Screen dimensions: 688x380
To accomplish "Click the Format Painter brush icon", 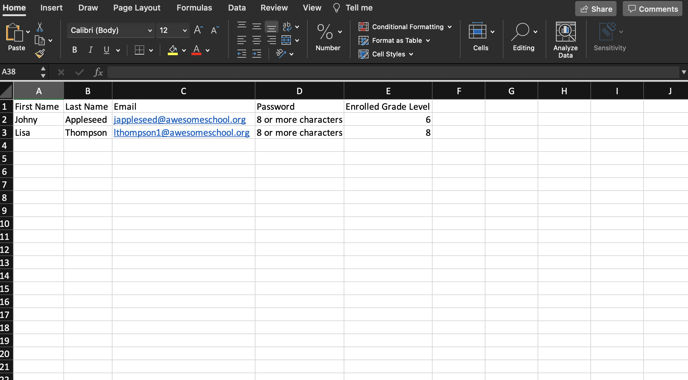I will click(39, 54).
